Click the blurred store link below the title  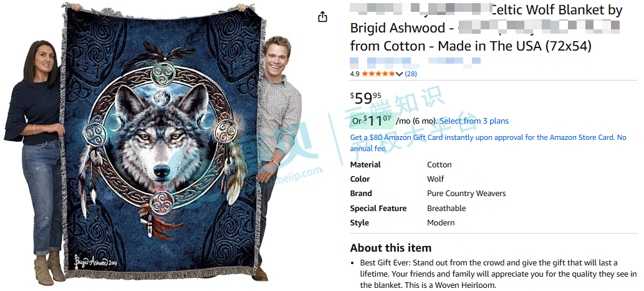click(x=415, y=62)
